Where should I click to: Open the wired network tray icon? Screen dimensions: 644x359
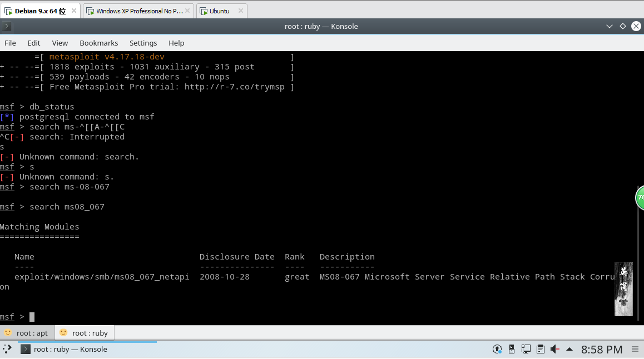526,349
